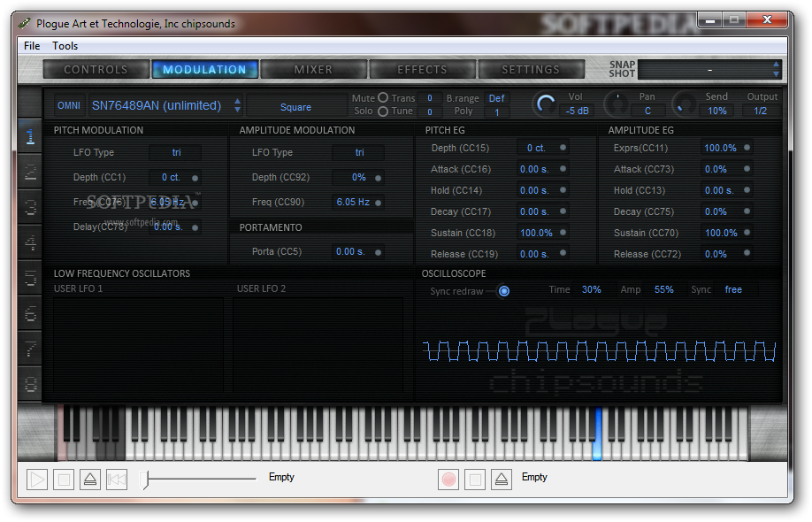Click the Trans value field
812x522 pixels.
point(429,98)
